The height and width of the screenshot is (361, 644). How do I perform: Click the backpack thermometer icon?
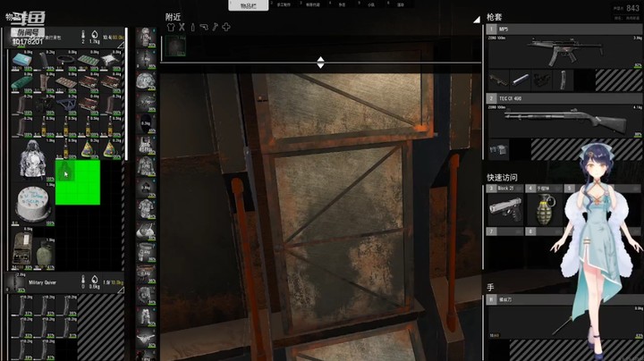(x=83, y=34)
